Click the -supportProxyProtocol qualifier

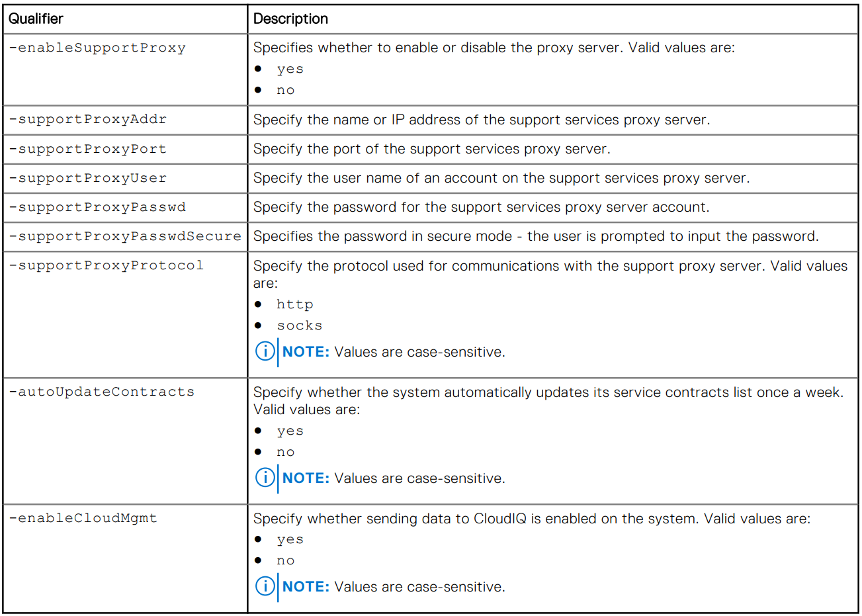click(x=107, y=265)
